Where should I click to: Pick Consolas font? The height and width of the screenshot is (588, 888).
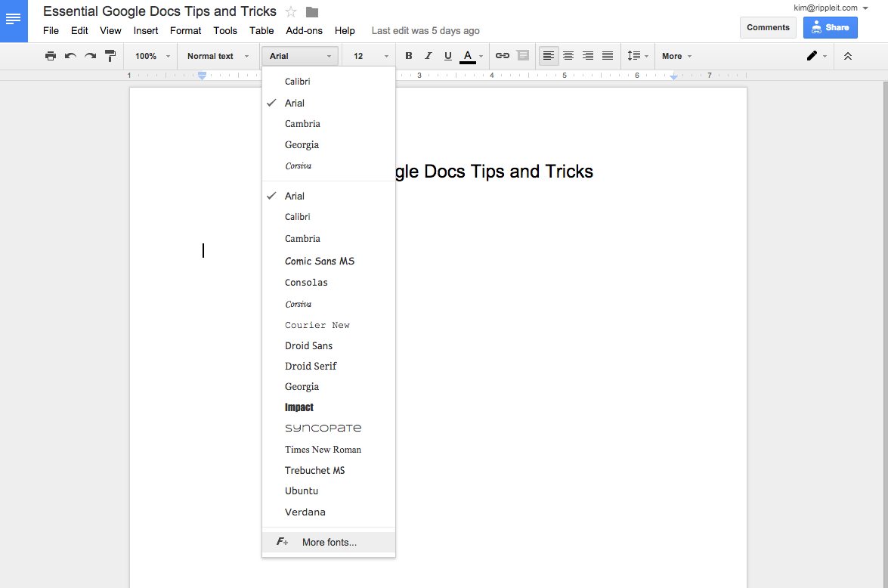[329, 283]
